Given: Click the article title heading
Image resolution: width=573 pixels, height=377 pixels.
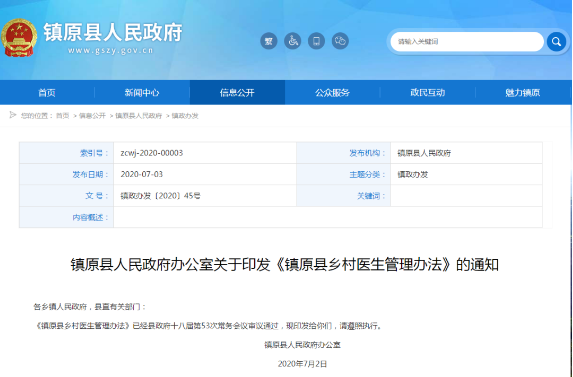Looking at the screenshot, I should (x=285, y=264).
